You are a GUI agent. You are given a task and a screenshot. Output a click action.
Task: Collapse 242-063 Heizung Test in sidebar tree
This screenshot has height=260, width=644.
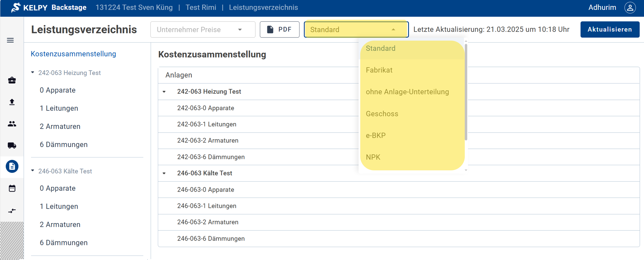coord(33,73)
